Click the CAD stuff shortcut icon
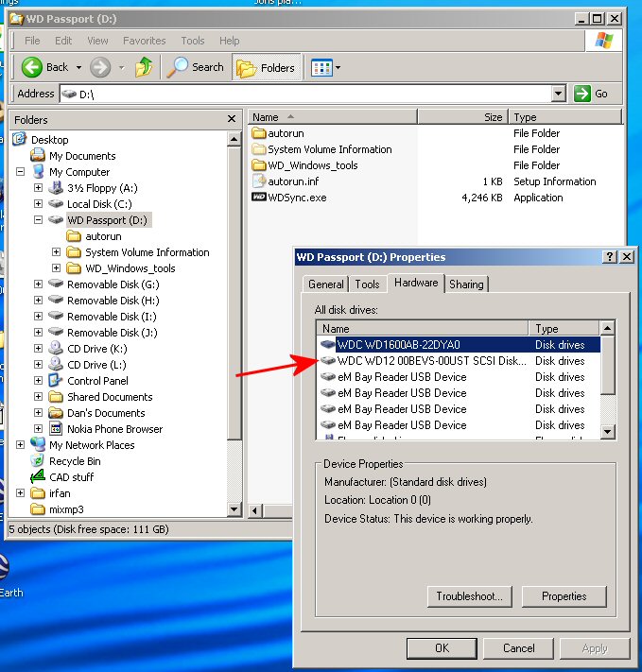 38,476
